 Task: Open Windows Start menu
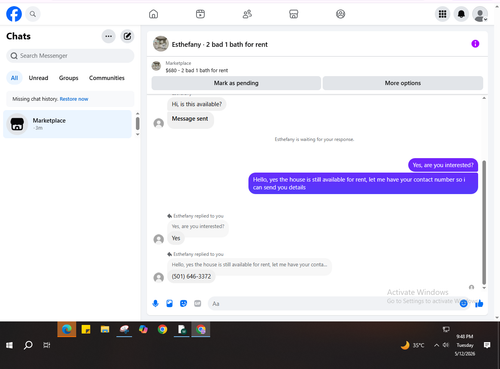(x=9, y=345)
